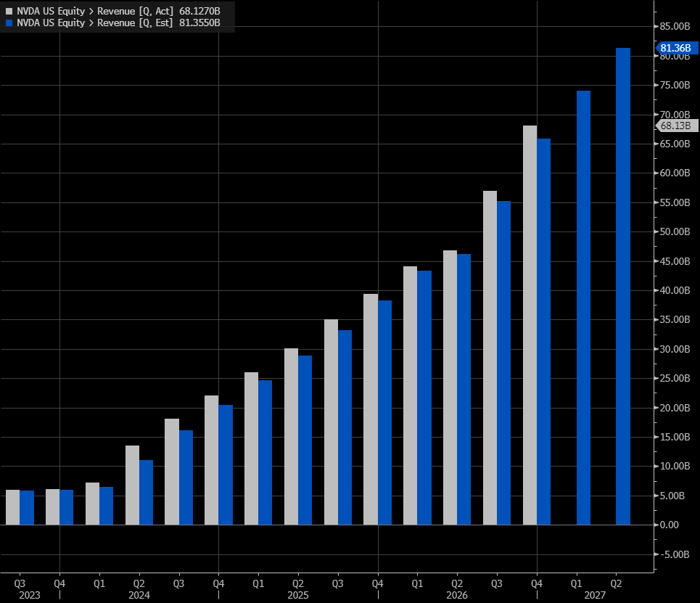Select the gray actual bar for Q2 2026
The width and height of the screenshot is (700, 603).
tap(450, 387)
